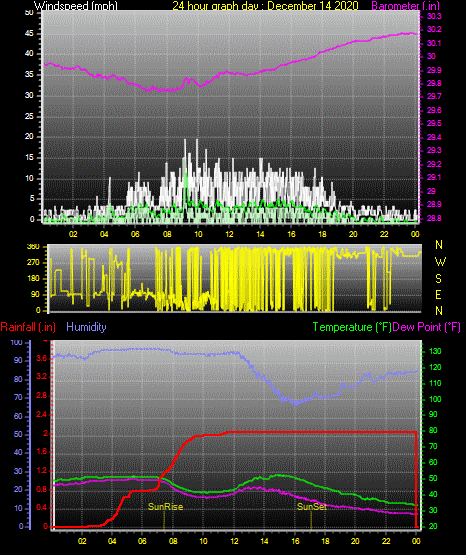
Task: Click the W compass direction label
Action: tap(440, 262)
